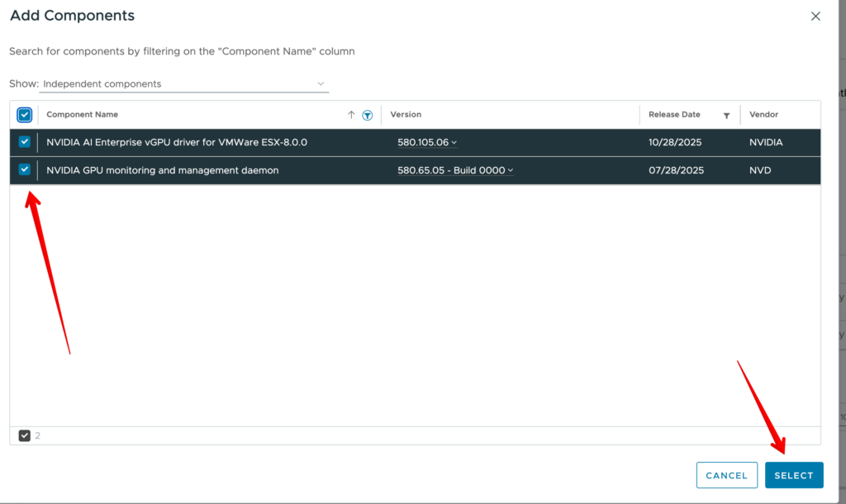Open the Show Independent components dropdown
The image size is (846, 504).
(x=183, y=84)
